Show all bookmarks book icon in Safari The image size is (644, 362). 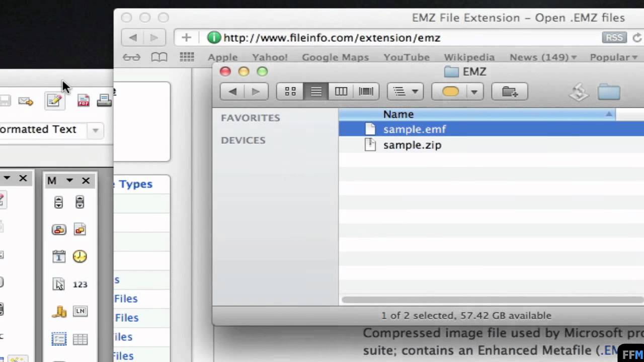point(159,57)
